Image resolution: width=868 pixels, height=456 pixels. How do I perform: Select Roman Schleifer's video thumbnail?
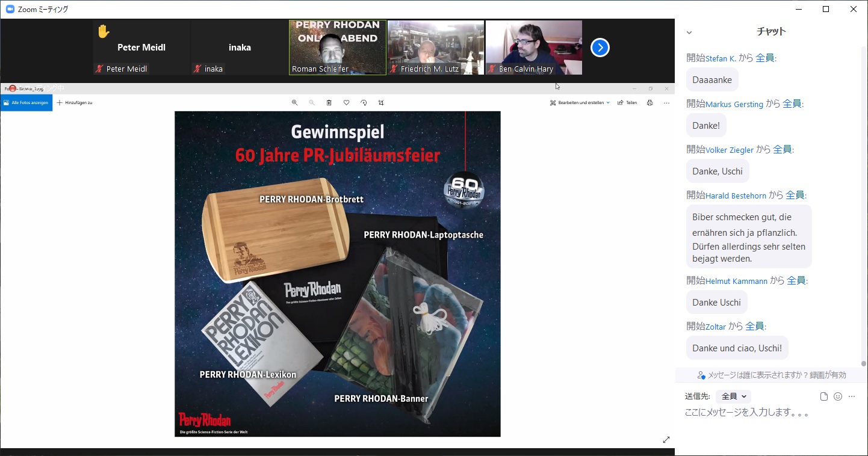338,48
